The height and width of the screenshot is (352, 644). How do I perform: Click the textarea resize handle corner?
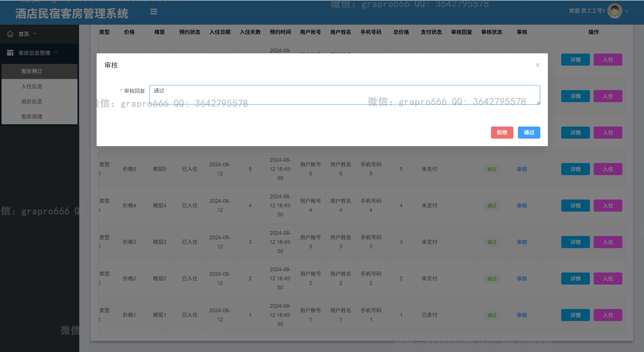538,103
